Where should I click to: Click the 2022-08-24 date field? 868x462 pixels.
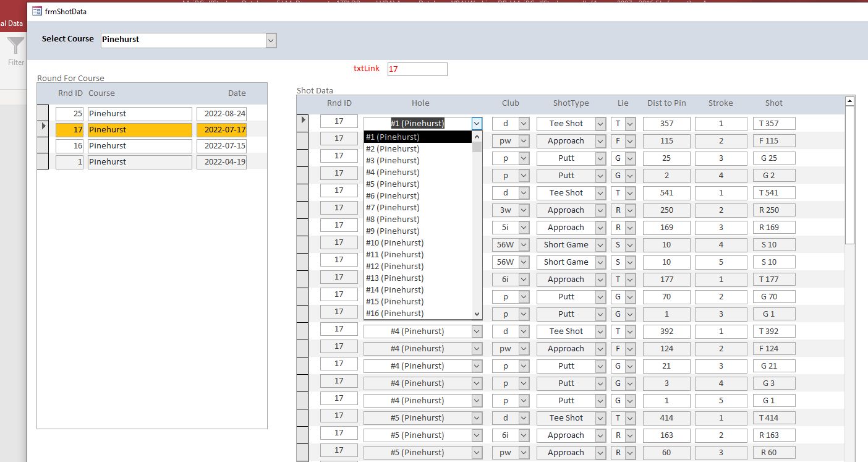pyautogui.click(x=221, y=114)
